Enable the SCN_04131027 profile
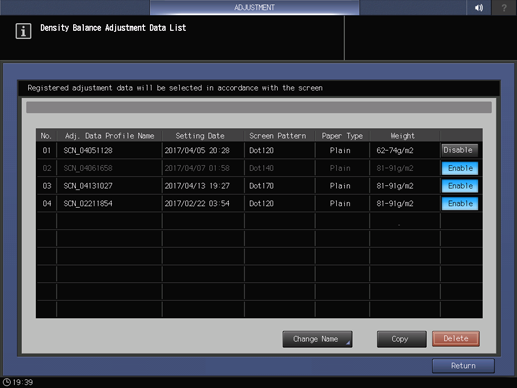This screenshot has height=388, width=517. [x=460, y=186]
